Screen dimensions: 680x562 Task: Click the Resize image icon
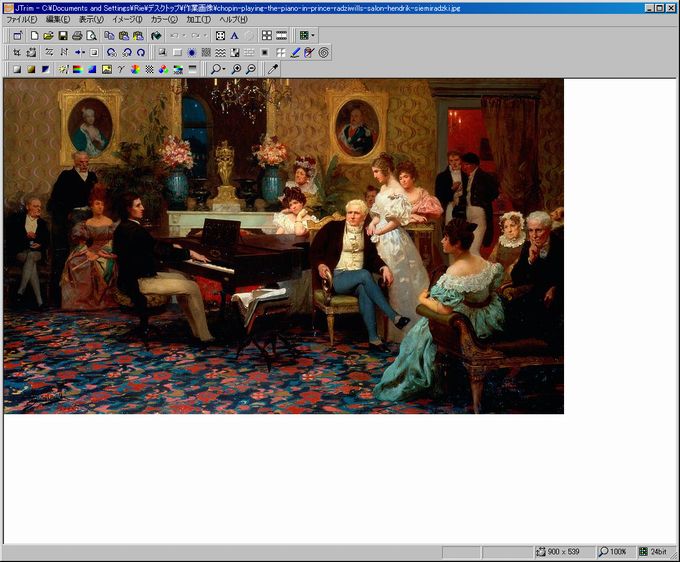click(x=31, y=52)
